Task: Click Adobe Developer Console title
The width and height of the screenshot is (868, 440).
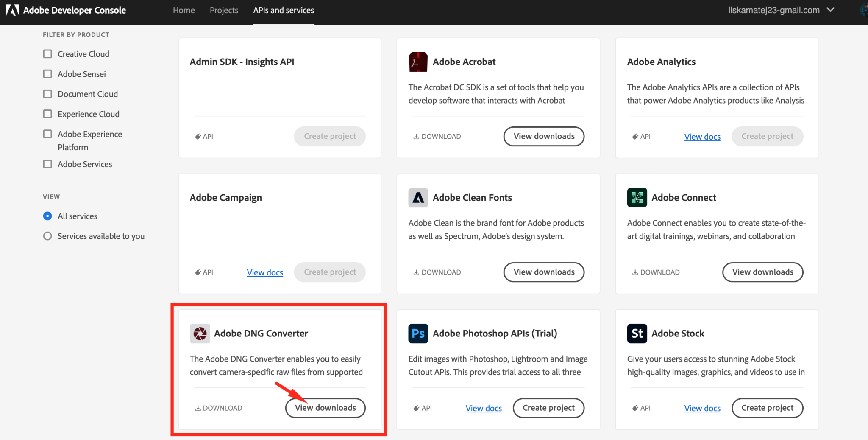Action: [75, 10]
